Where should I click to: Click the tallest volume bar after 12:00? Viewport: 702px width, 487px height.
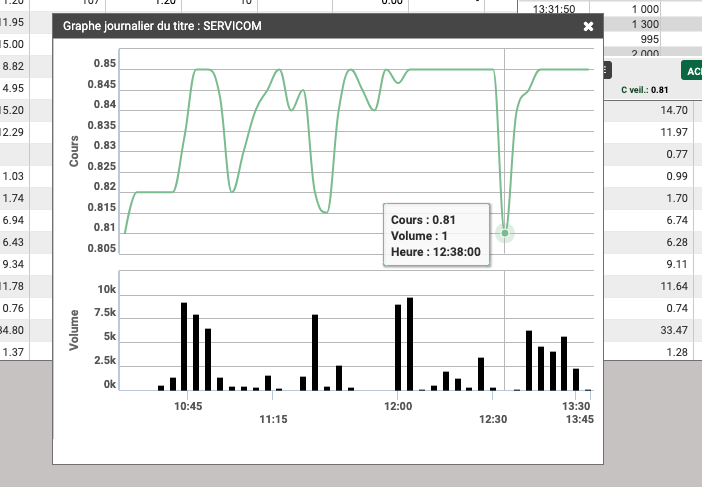(410, 344)
